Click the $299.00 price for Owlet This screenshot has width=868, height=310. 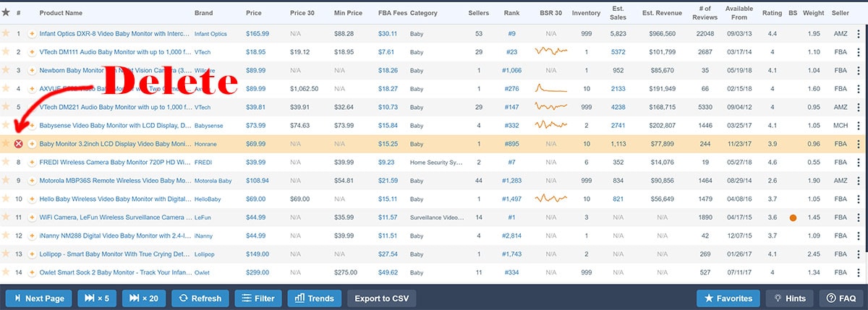point(256,272)
